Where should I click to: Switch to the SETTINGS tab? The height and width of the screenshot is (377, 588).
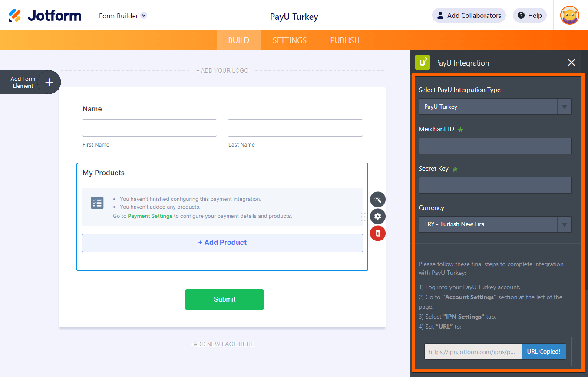pos(290,40)
